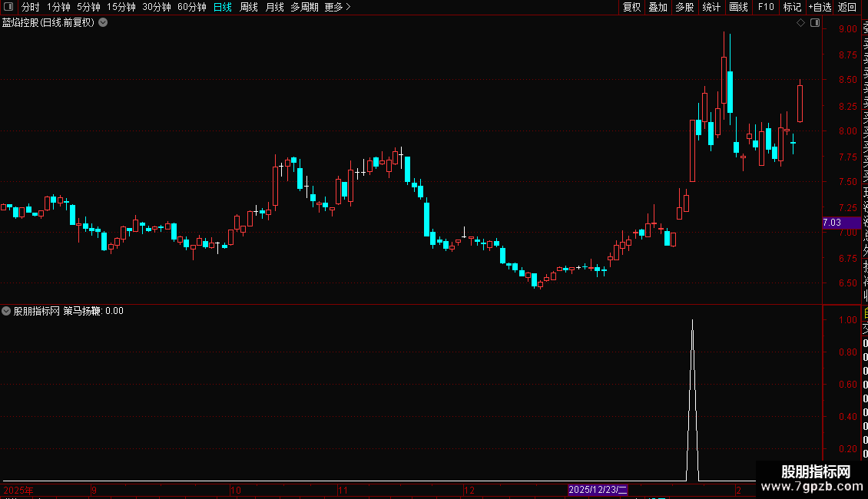The width and height of the screenshot is (868, 499).
Task: Toggle the sidebar panel icon at top-left
Action: coord(8,7)
